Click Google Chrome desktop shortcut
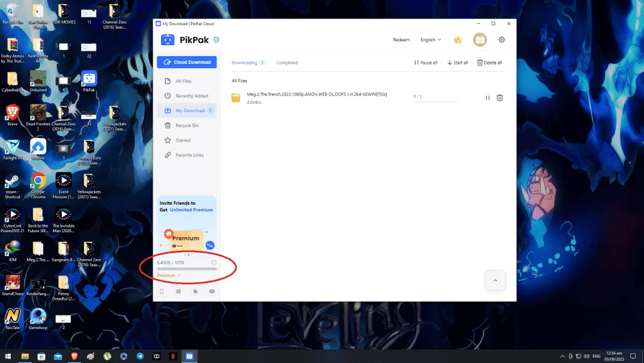This screenshot has width=644, height=363. point(38,186)
